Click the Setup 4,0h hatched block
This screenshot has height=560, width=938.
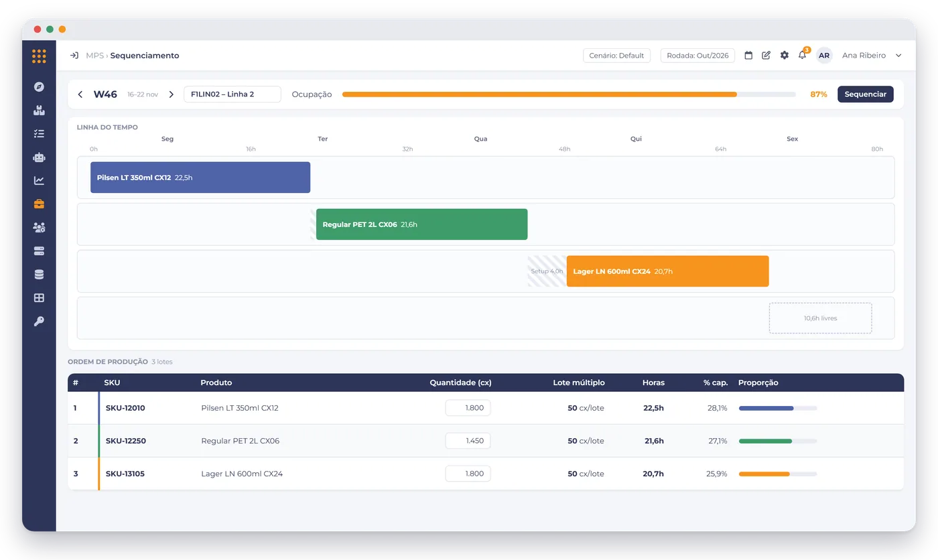(547, 271)
